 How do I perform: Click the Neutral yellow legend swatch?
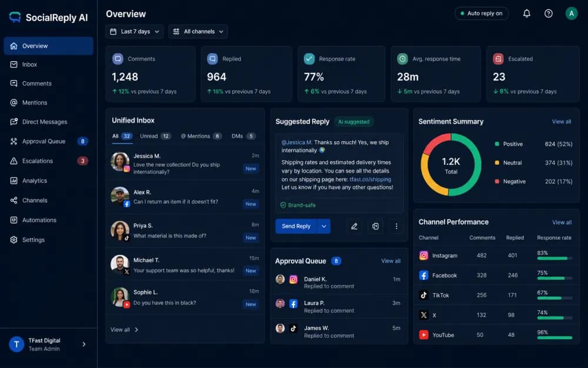click(x=497, y=163)
